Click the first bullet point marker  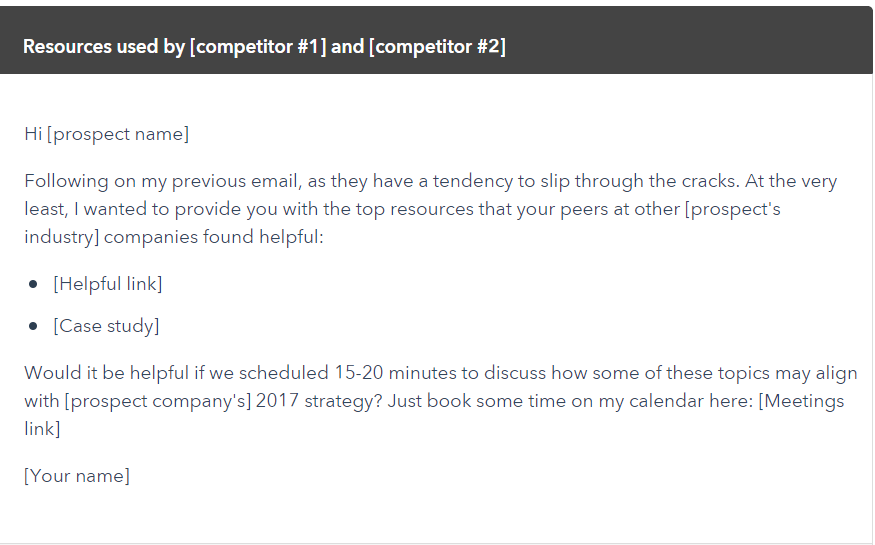[33, 284]
